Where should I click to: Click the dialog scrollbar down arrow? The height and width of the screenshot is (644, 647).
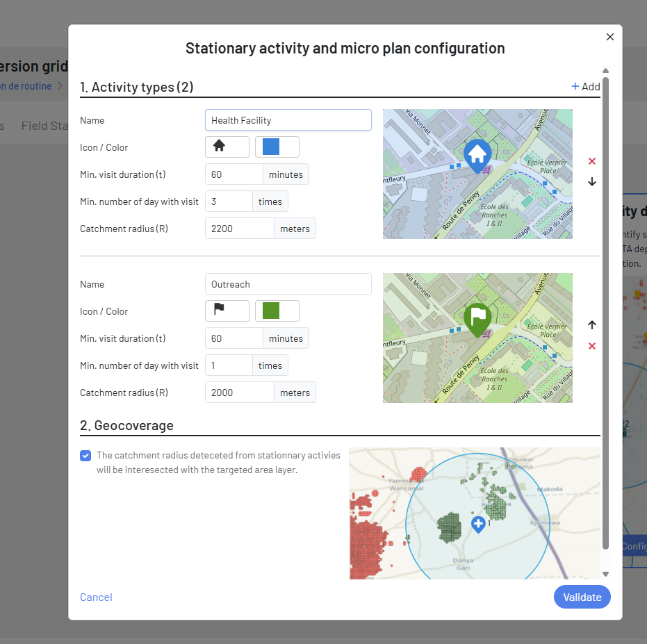[x=605, y=574]
